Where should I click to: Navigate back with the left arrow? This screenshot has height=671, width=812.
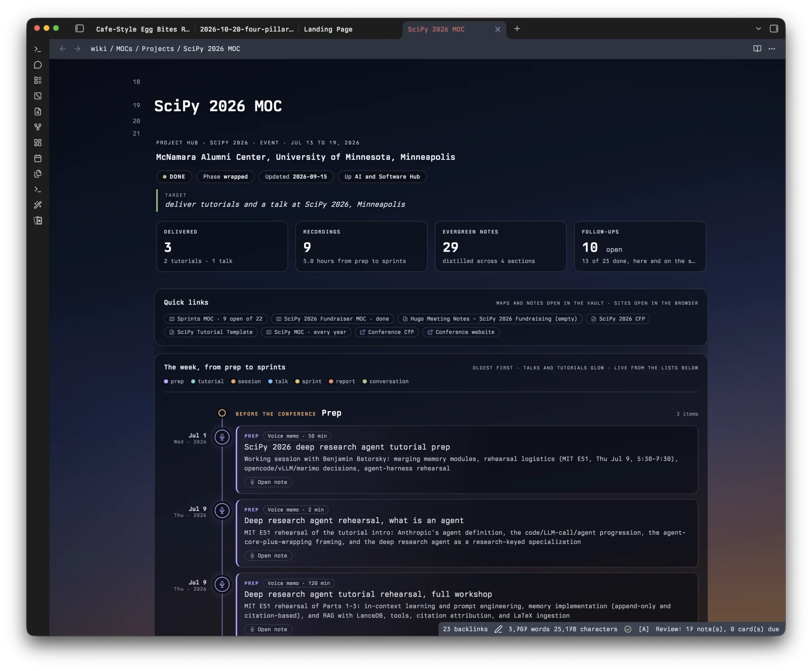[x=63, y=49]
